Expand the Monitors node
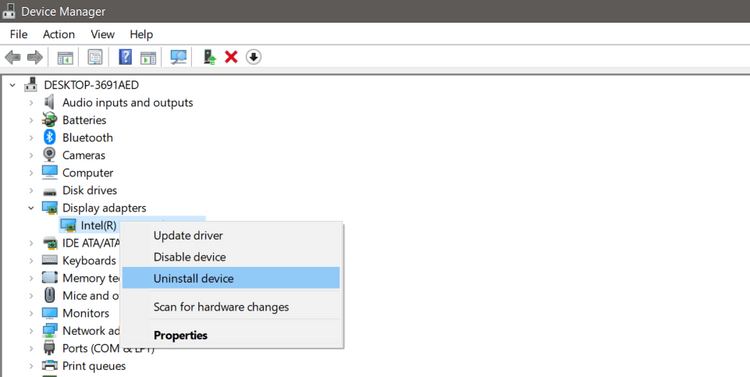The height and width of the screenshot is (377, 750). point(31,313)
